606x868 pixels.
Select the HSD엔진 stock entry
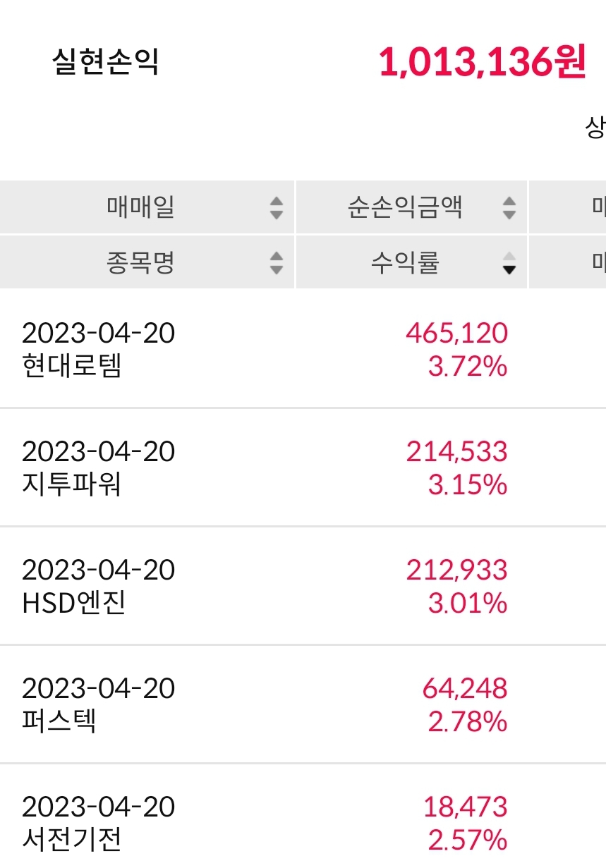click(74, 604)
